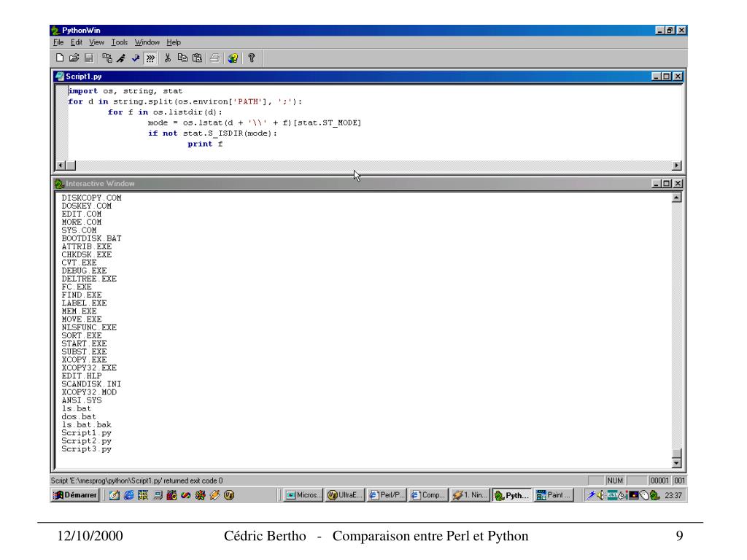
Task: Launch UltraEdit from the quick launch bar
Action: tap(229, 495)
